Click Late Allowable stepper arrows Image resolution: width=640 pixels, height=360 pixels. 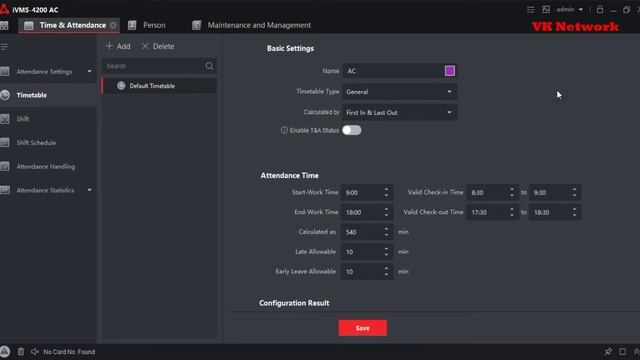386,252
